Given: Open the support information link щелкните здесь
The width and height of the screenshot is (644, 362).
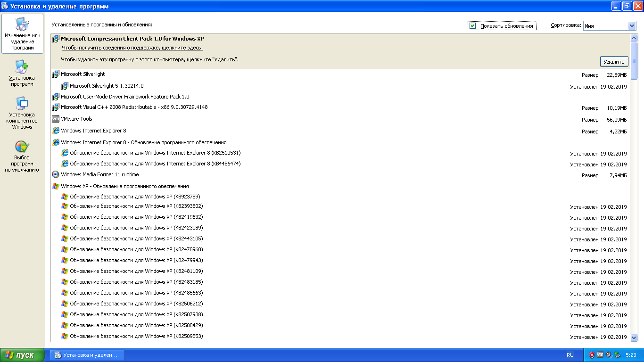Looking at the screenshot, I should (x=132, y=48).
